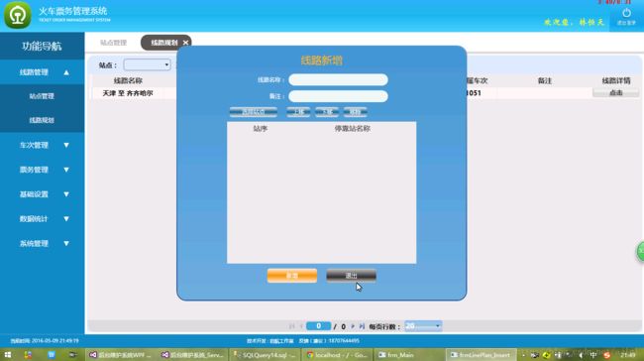Click the select station button in dialog
The height and width of the screenshot is (361, 644).
pos(254,112)
